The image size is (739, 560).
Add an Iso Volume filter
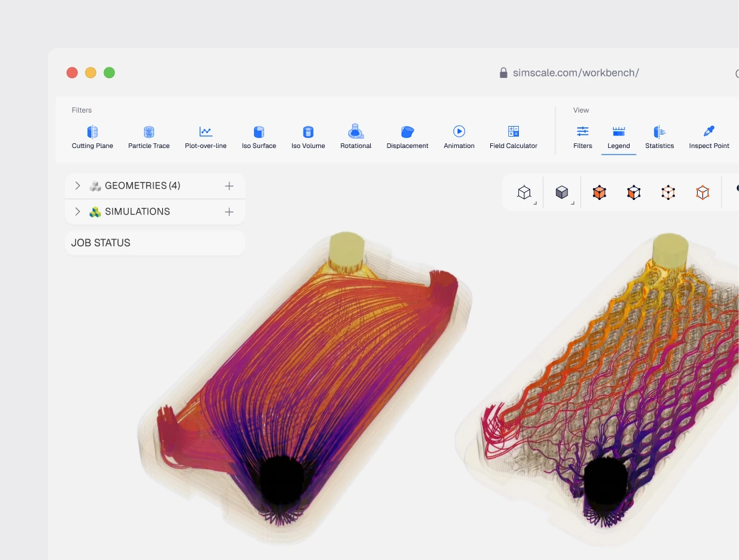coord(308,137)
